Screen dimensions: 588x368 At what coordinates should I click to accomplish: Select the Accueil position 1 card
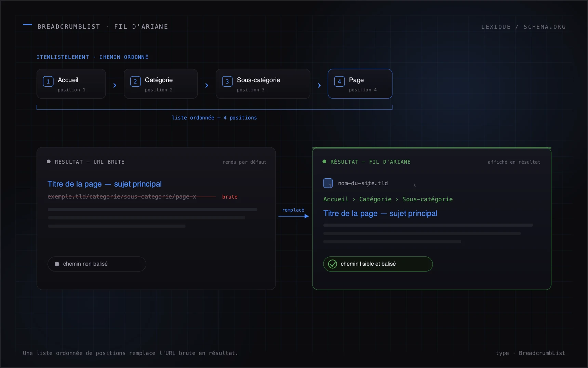point(71,84)
